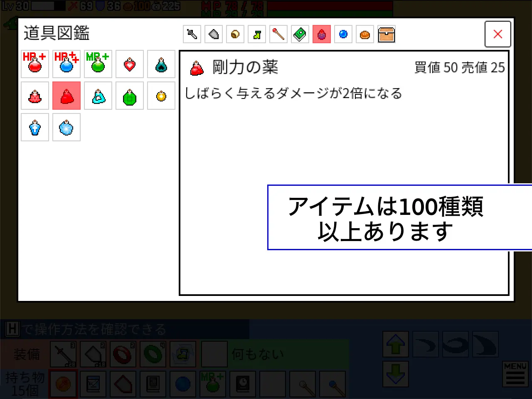This screenshot has height=399, width=532.
Task: Select the spiky red potion
Action: [35, 96]
